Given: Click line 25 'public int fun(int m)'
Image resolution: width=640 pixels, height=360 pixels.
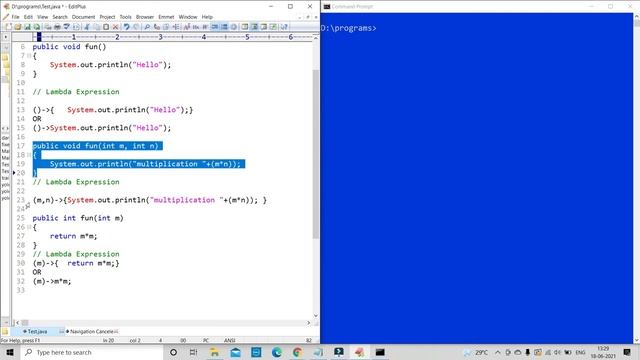Looking at the screenshot, I should pyautogui.click(x=78, y=218).
